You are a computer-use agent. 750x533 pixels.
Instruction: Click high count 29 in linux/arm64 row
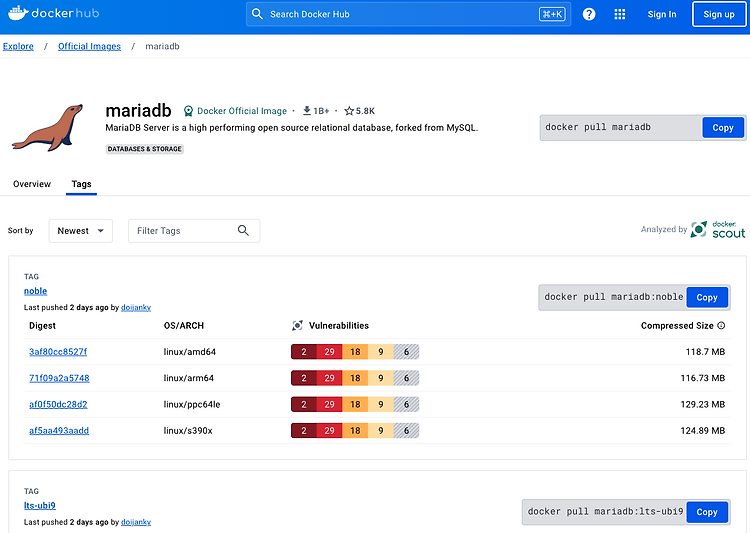(x=329, y=378)
